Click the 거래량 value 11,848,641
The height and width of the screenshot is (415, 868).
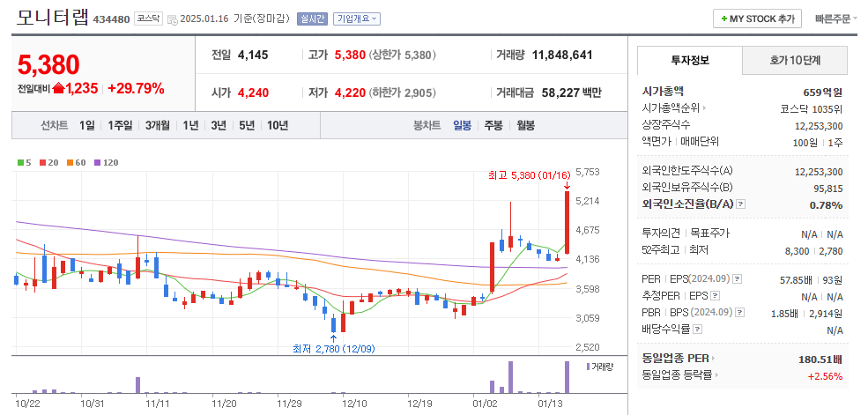click(562, 55)
